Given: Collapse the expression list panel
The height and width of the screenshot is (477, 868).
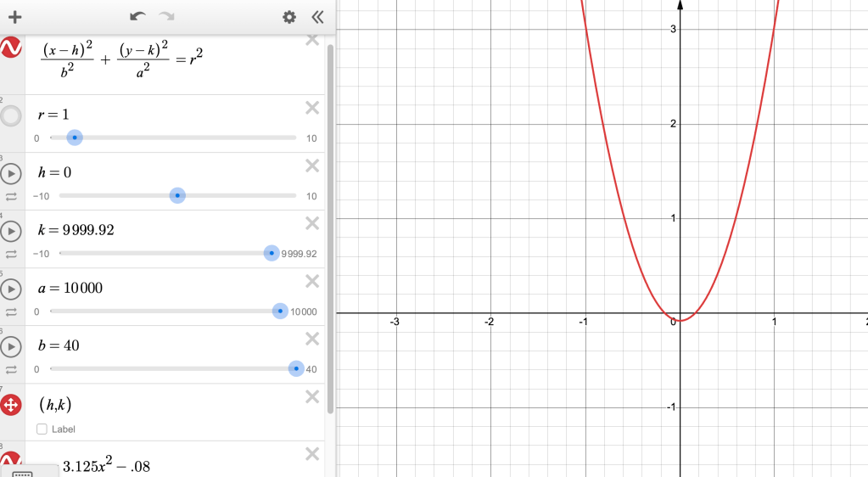Looking at the screenshot, I should coord(317,17).
